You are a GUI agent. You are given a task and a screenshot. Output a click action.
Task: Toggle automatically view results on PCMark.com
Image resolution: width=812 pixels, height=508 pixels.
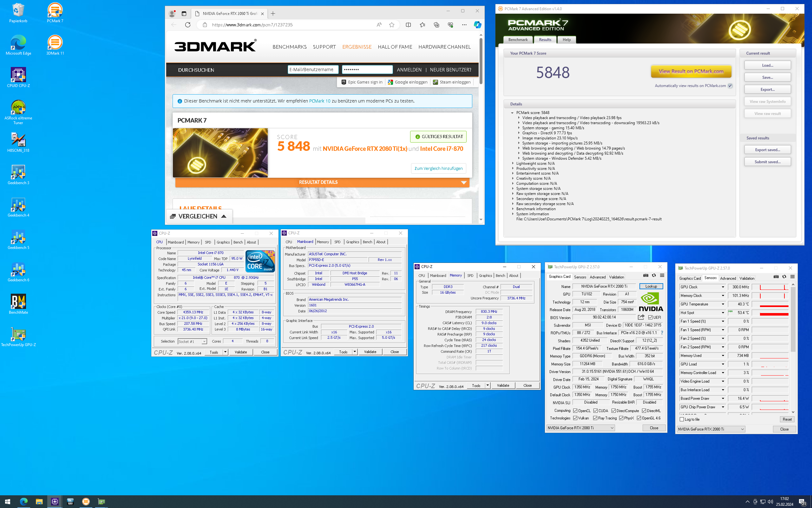pos(730,86)
